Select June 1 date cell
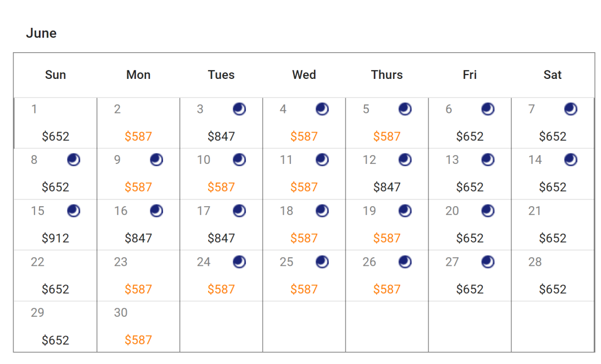601x364 pixels. point(56,123)
